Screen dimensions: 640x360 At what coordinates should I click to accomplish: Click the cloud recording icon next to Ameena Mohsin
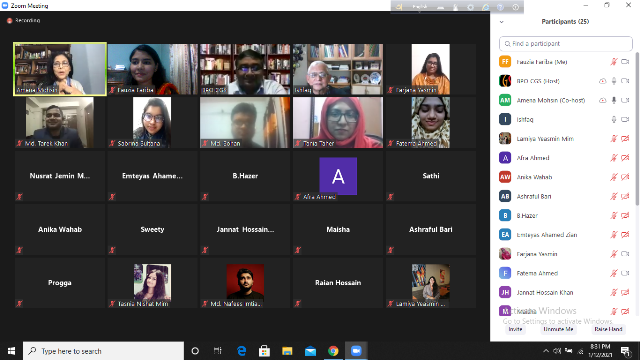point(602,100)
